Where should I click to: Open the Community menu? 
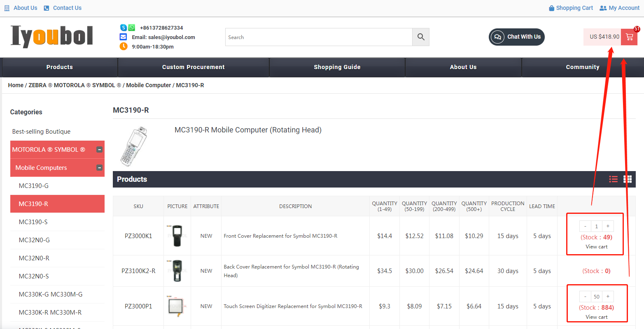583,67
